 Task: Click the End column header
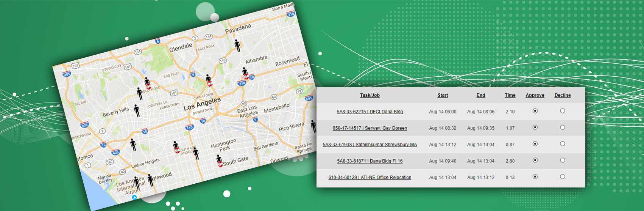pyautogui.click(x=480, y=95)
